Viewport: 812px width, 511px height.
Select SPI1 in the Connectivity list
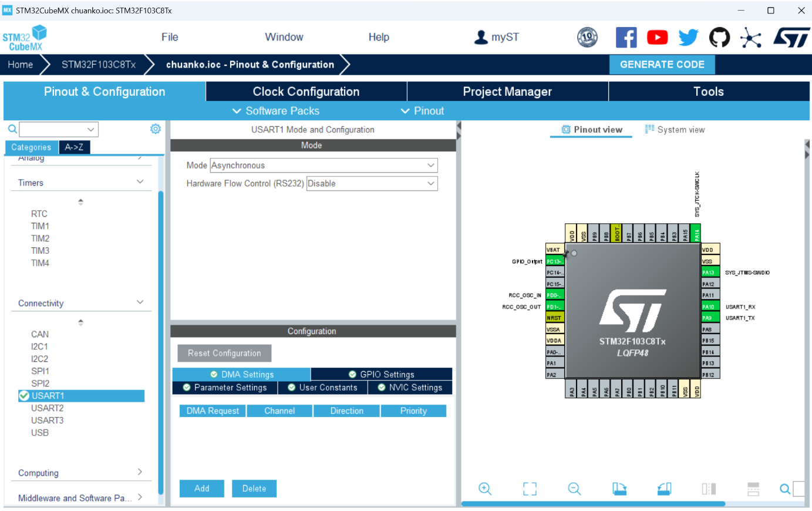(x=41, y=371)
